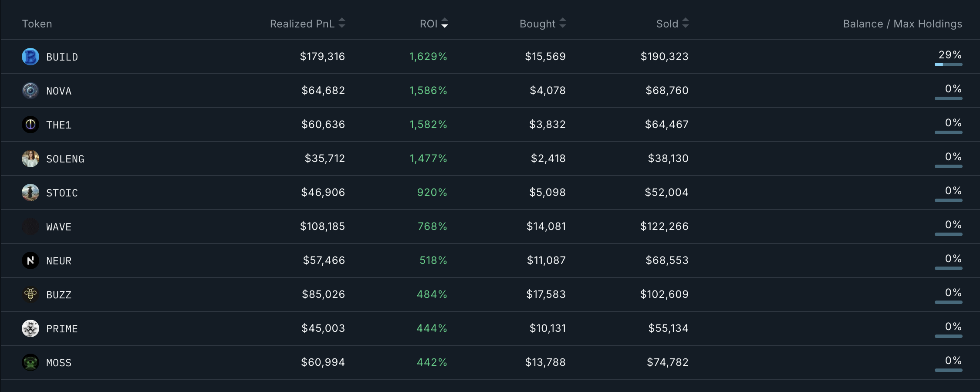Screen dimensions: 980x392
Task: Click the THE1 token icon
Action: pos(30,125)
